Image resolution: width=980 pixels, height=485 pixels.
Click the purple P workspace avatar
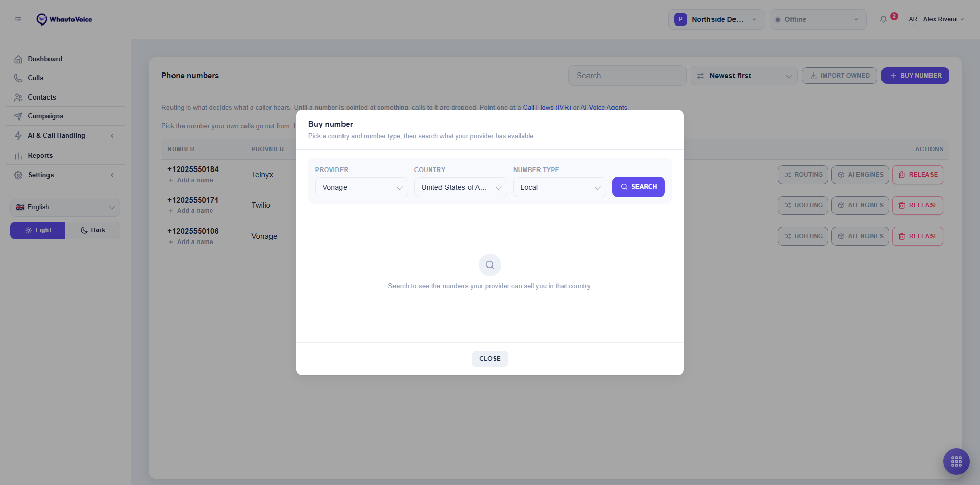(680, 19)
